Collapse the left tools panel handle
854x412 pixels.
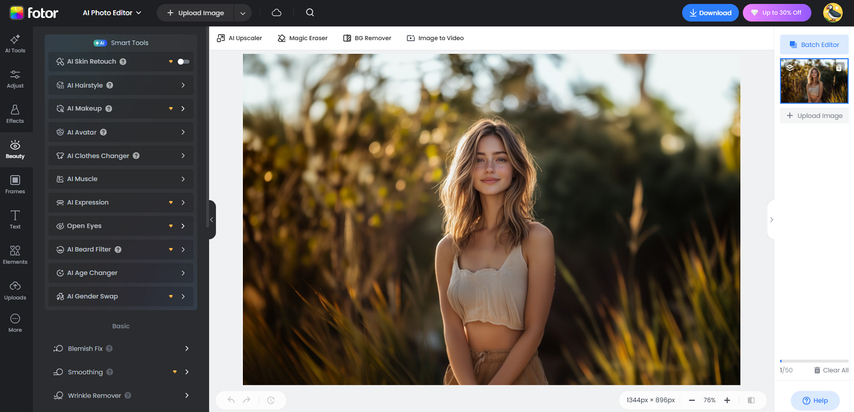[x=212, y=219]
